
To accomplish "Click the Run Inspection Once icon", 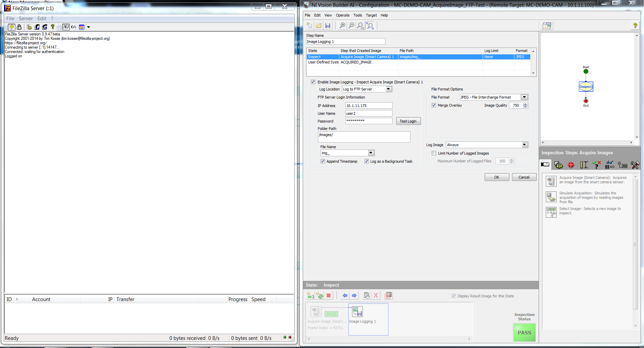I will tap(310, 296).
